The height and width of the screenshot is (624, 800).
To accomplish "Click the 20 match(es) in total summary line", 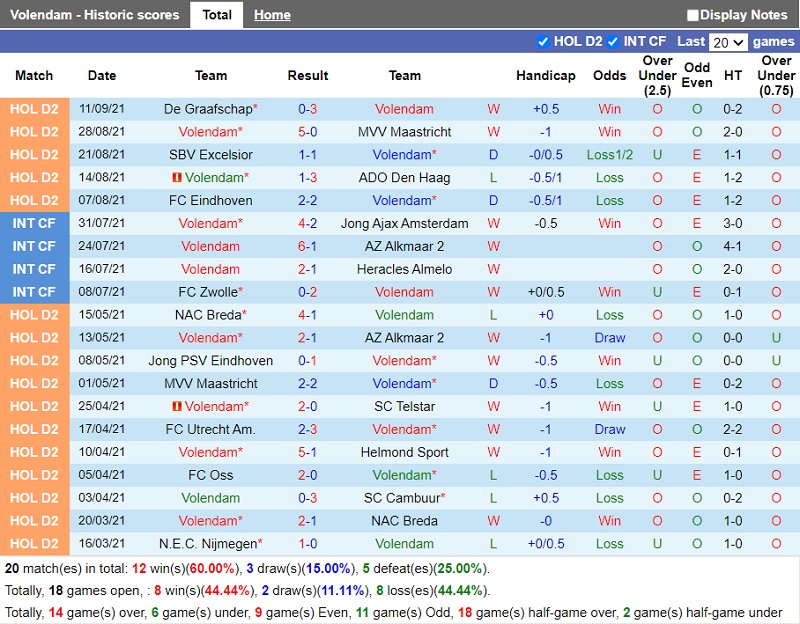I will [x=247, y=569].
